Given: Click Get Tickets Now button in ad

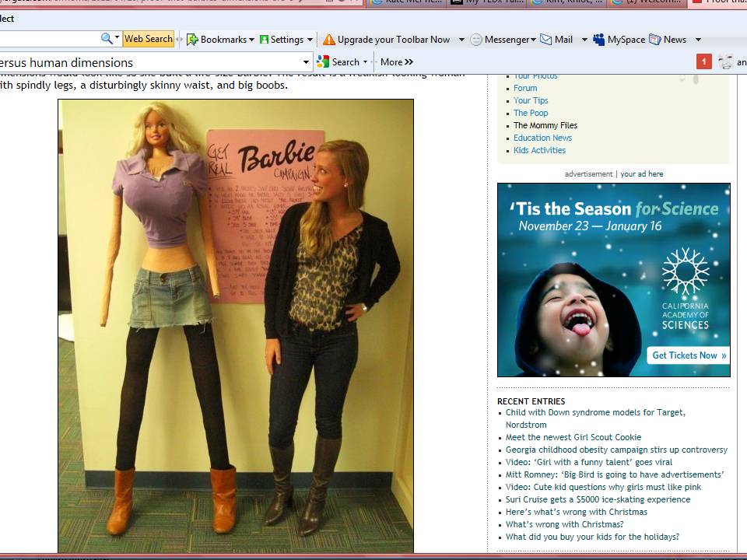Looking at the screenshot, I should tap(689, 355).
